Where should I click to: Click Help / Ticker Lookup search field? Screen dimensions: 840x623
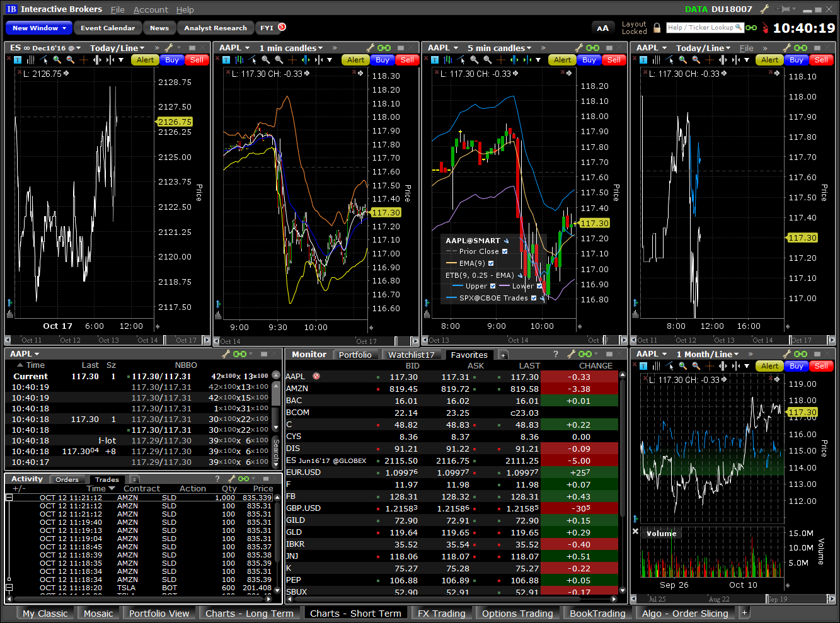705,28
